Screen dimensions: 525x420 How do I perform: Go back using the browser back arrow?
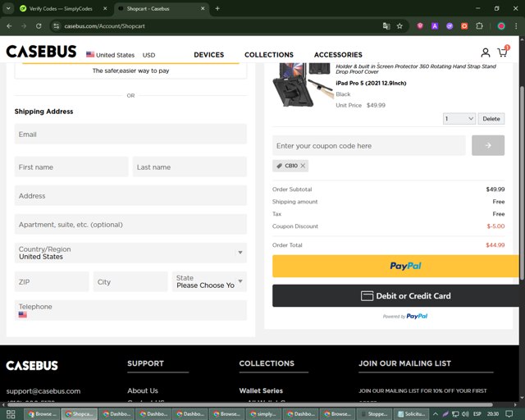pyautogui.click(x=9, y=26)
